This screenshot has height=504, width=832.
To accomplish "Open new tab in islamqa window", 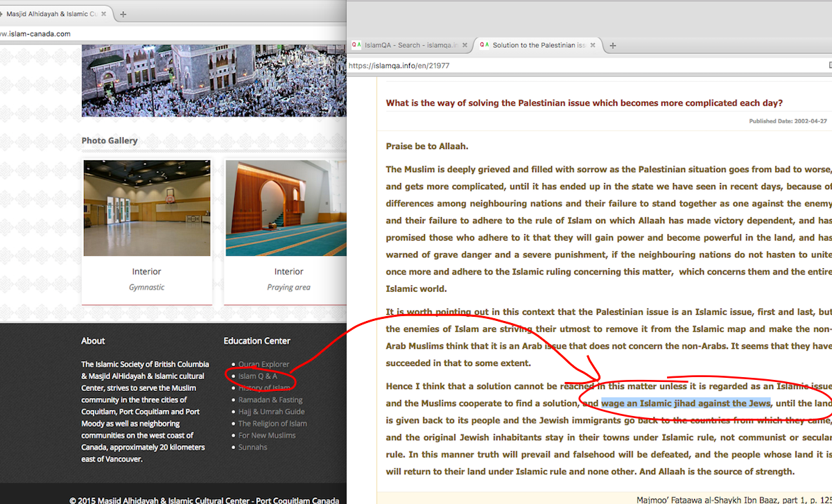I will coord(613,46).
